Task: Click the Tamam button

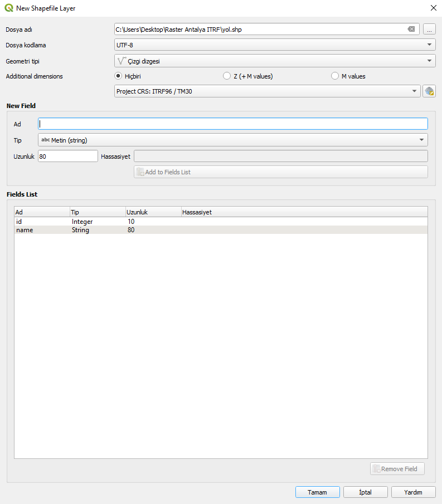Action: tap(318, 492)
